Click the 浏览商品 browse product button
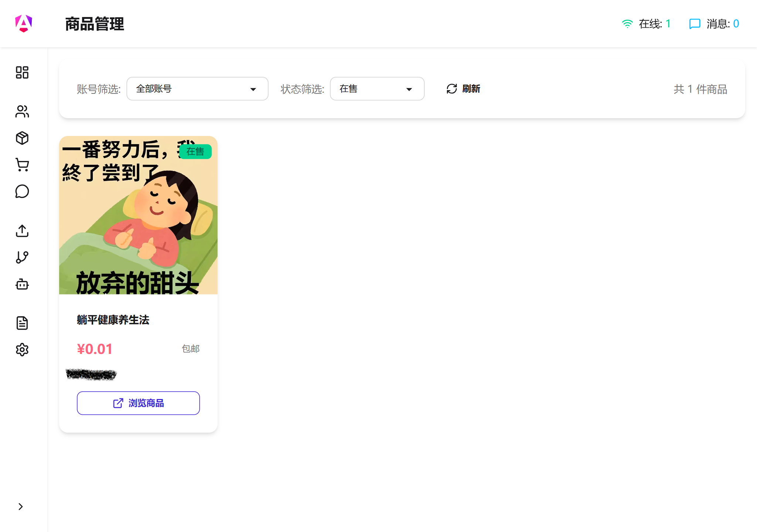The image size is (757, 532). [138, 403]
